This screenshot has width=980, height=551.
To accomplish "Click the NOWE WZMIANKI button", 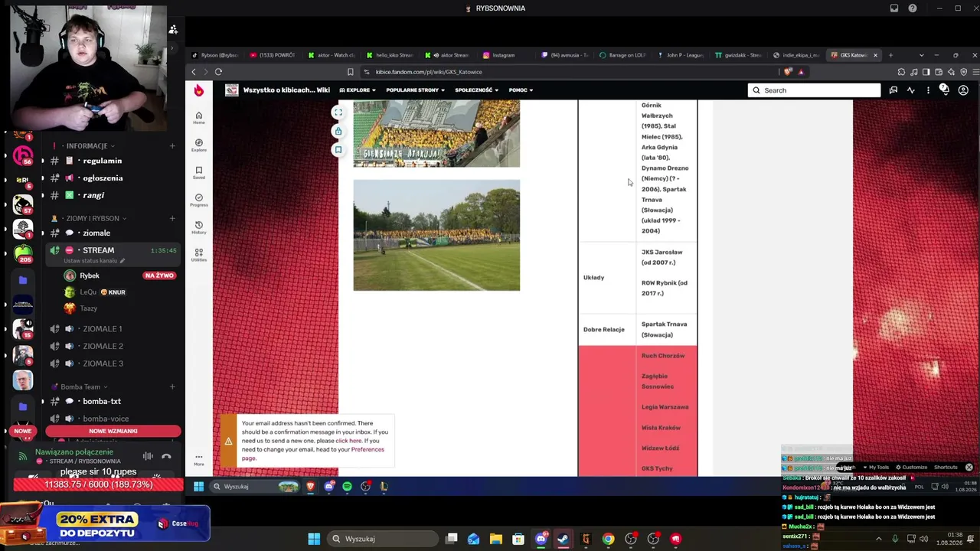I will coord(113,432).
